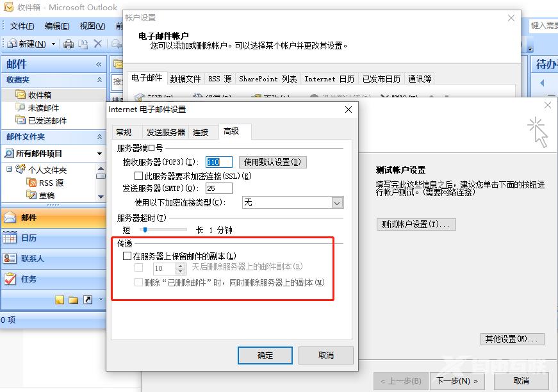Click the Print icon in the toolbar
Screen dimensions: 558x392
tap(69, 44)
